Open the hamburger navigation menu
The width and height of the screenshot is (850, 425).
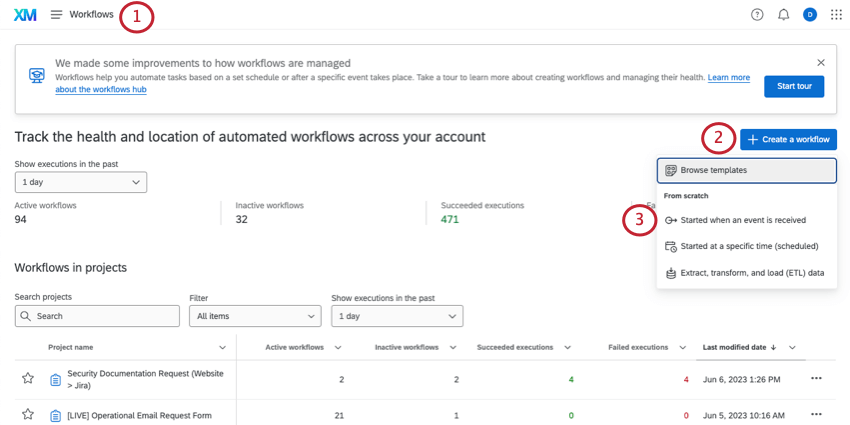pyautogui.click(x=56, y=15)
